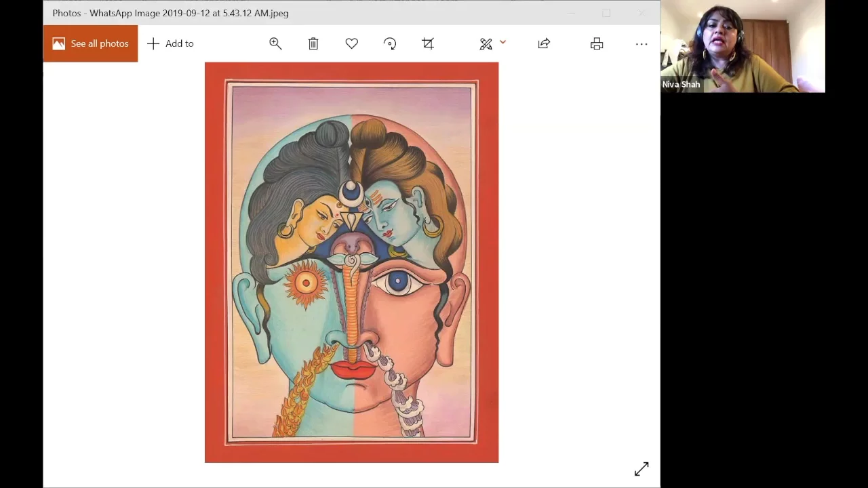This screenshot has height=488, width=868.
Task: Expand the Edit & Create dropdown arrow
Action: [x=503, y=43]
